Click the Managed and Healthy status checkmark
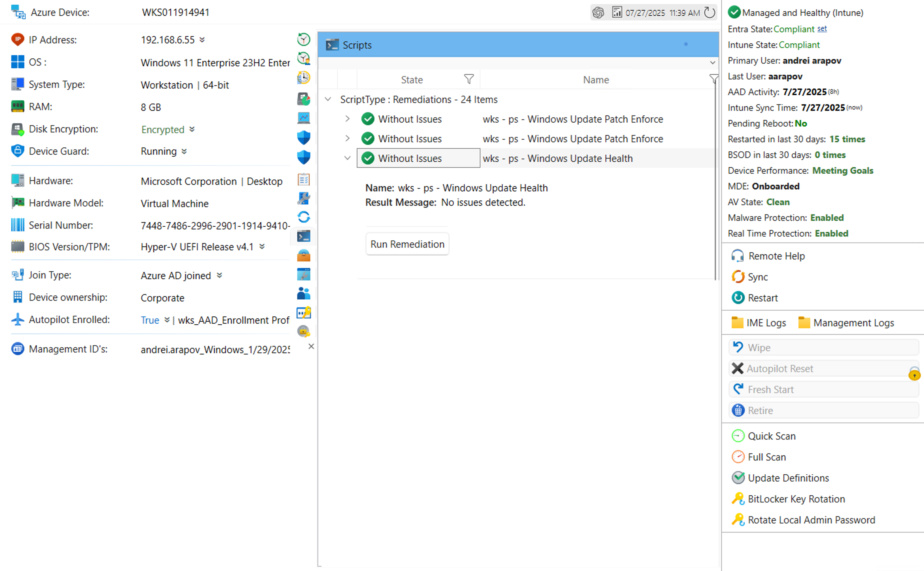The height and width of the screenshot is (571, 924). [x=734, y=12]
